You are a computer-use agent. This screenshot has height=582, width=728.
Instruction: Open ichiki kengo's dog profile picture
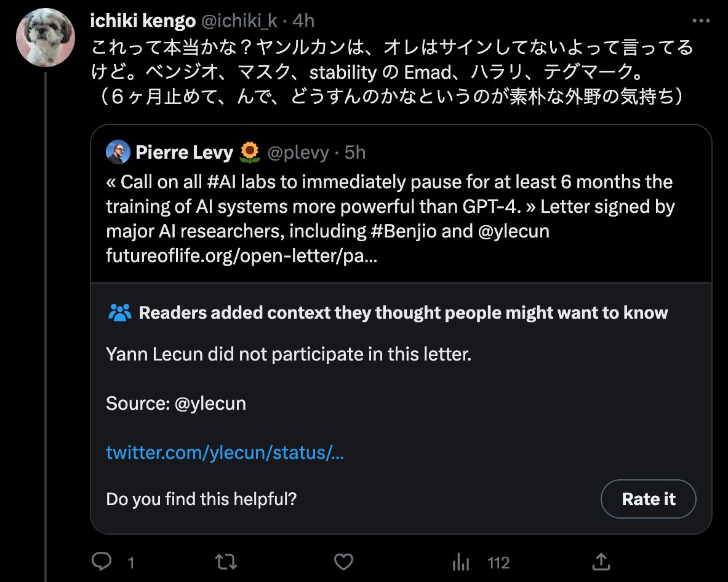(46, 38)
